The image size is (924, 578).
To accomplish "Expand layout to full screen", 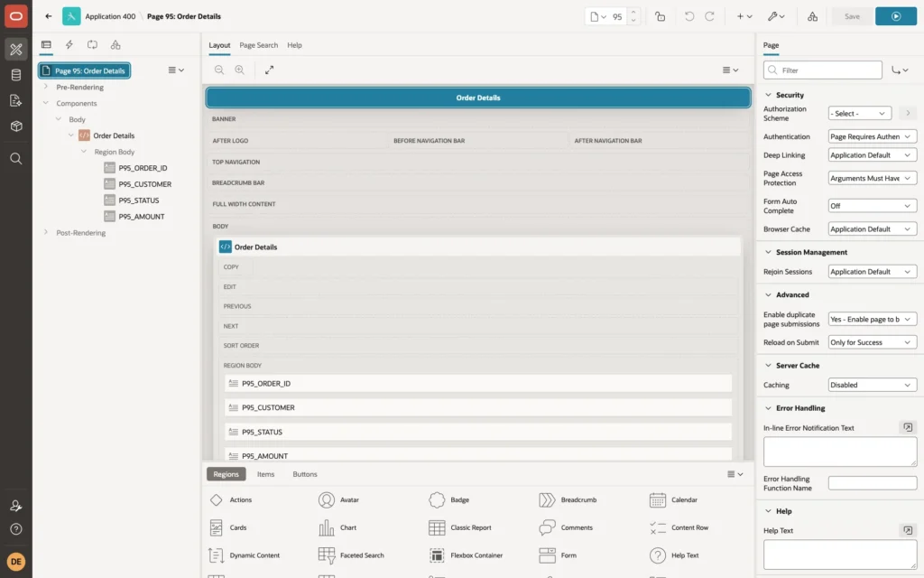I will (x=269, y=70).
